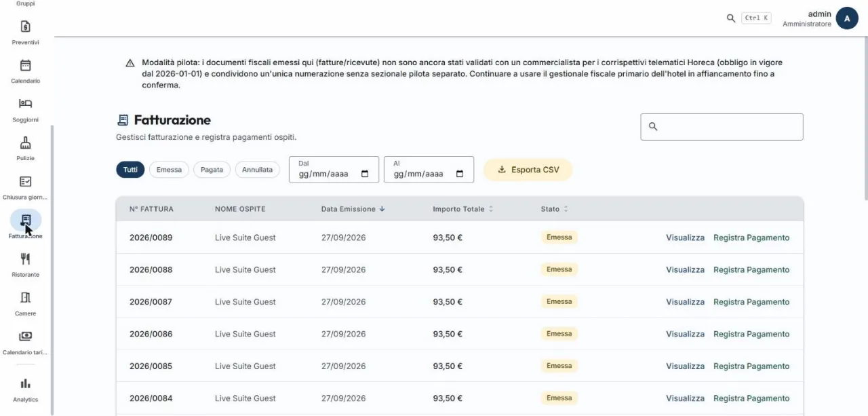Click the Dal date field
This screenshot has width=868, height=416.
(x=334, y=170)
